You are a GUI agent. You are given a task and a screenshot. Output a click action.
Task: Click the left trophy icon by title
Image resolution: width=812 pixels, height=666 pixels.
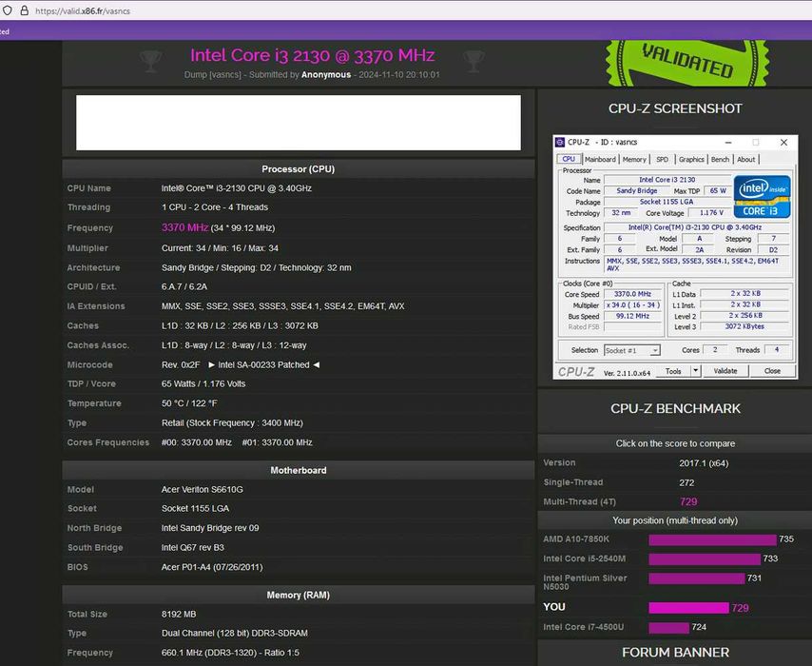click(150, 61)
